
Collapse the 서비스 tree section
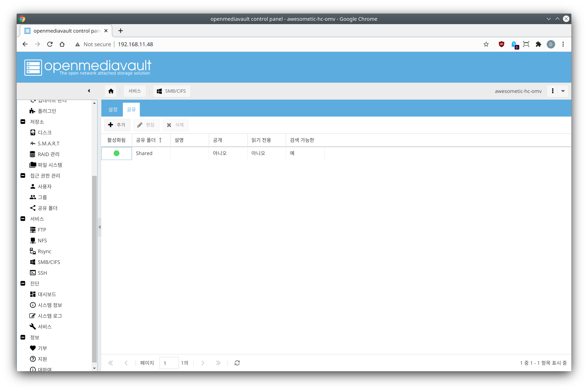pos(23,218)
